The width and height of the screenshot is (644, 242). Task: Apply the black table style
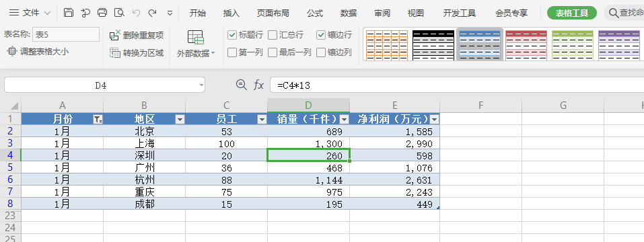coord(433,45)
